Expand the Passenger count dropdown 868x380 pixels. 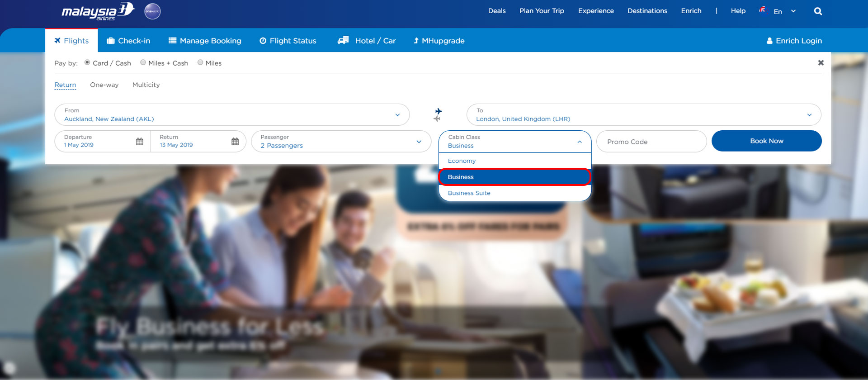[341, 142]
